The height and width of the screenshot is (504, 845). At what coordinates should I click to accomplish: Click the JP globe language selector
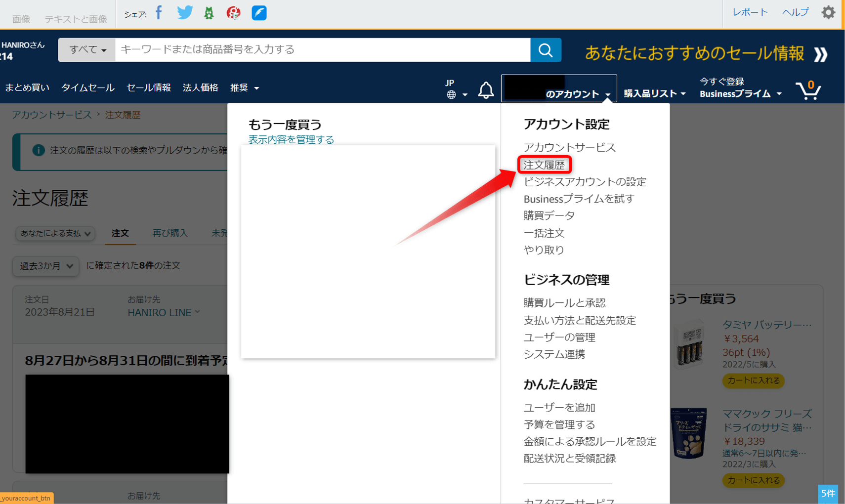pos(456,89)
